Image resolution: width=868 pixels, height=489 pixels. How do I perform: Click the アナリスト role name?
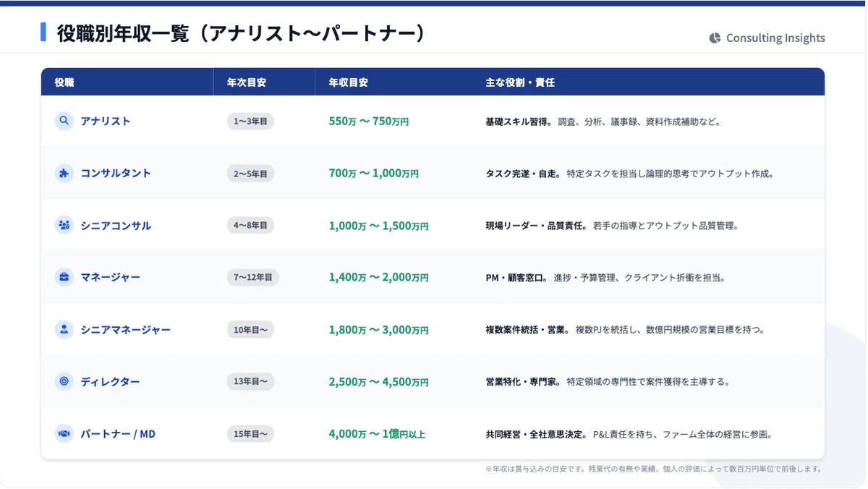coord(106,122)
